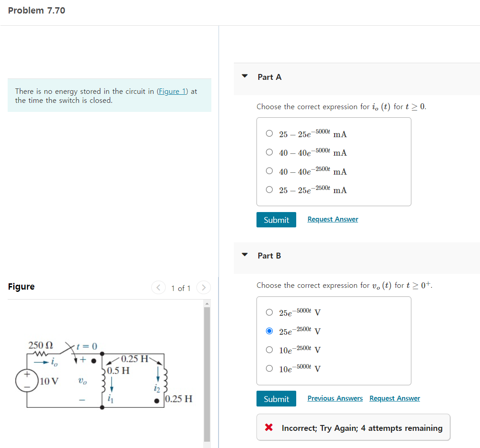Click the figure pagination label 1 of 1
This screenshot has height=448, width=480.
(181, 288)
